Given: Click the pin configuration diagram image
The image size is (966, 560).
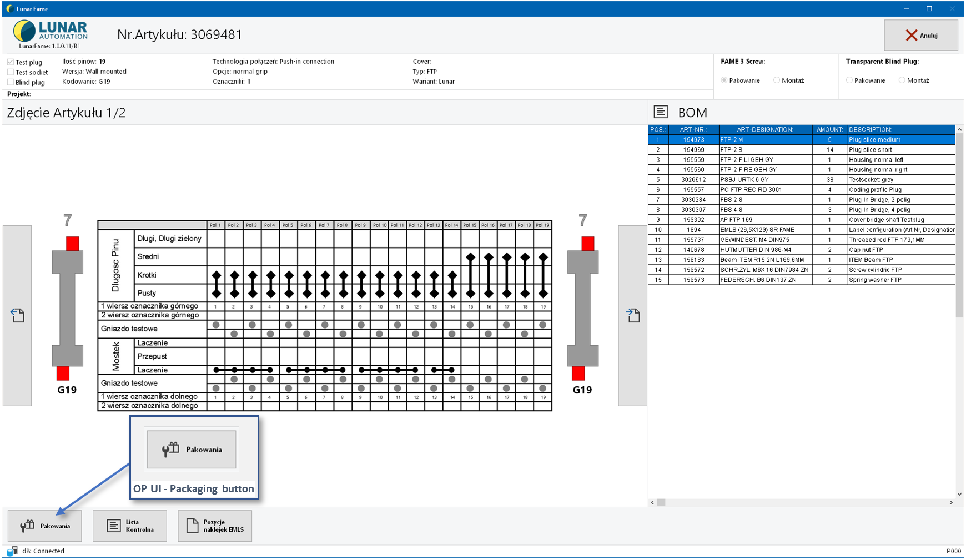Looking at the screenshot, I should click(325, 316).
